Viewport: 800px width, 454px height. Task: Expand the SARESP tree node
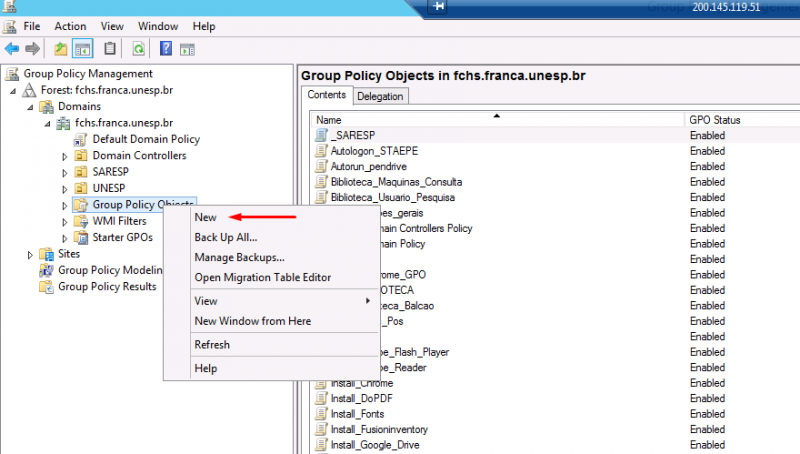65,173
